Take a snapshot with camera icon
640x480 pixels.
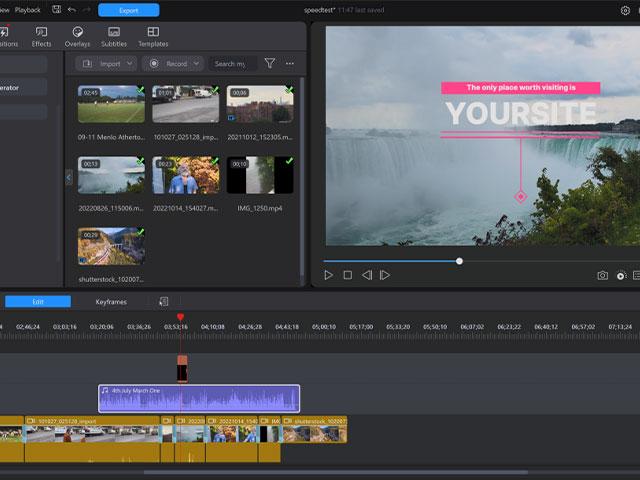pyautogui.click(x=602, y=276)
